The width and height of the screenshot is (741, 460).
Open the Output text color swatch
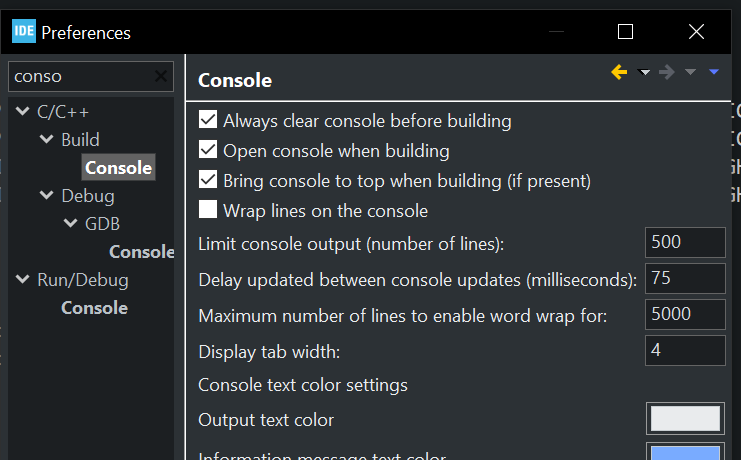685,419
